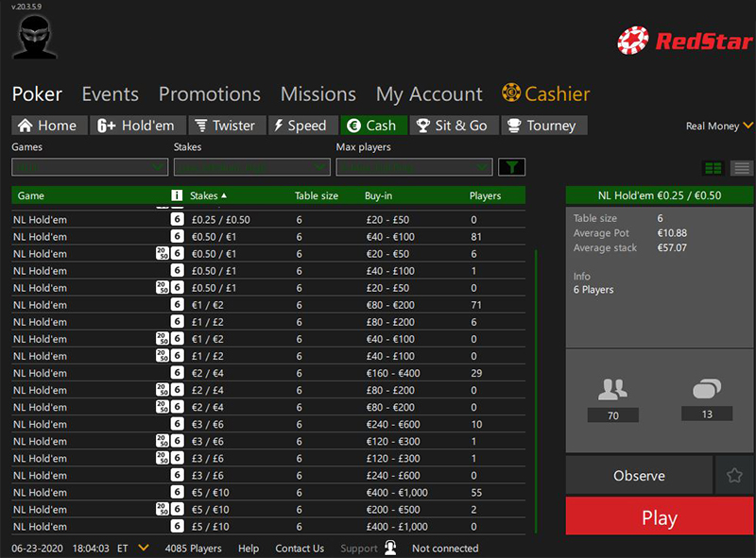Expand the Games filter dropdown
Screen dimensions: 756x558
coord(90,167)
